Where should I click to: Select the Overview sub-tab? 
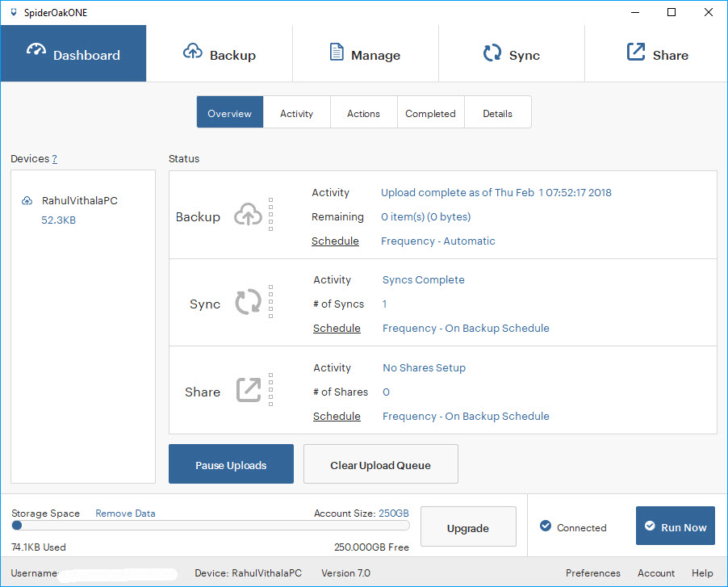[230, 112]
